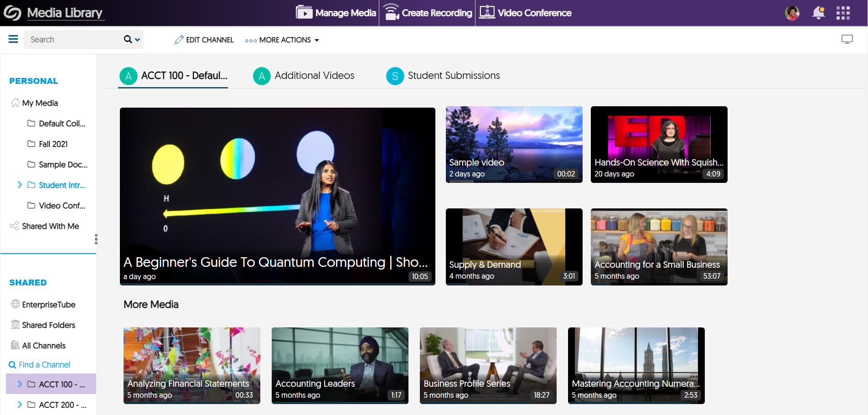The height and width of the screenshot is (415, 868).
Task: Expand the search options dropdown arrow
Action: coord(138,40)
